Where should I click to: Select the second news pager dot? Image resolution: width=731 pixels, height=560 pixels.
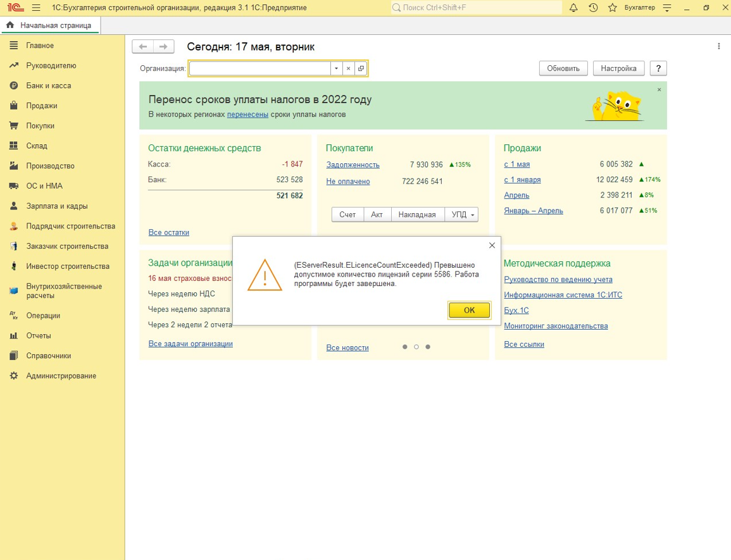pos(416,347)
